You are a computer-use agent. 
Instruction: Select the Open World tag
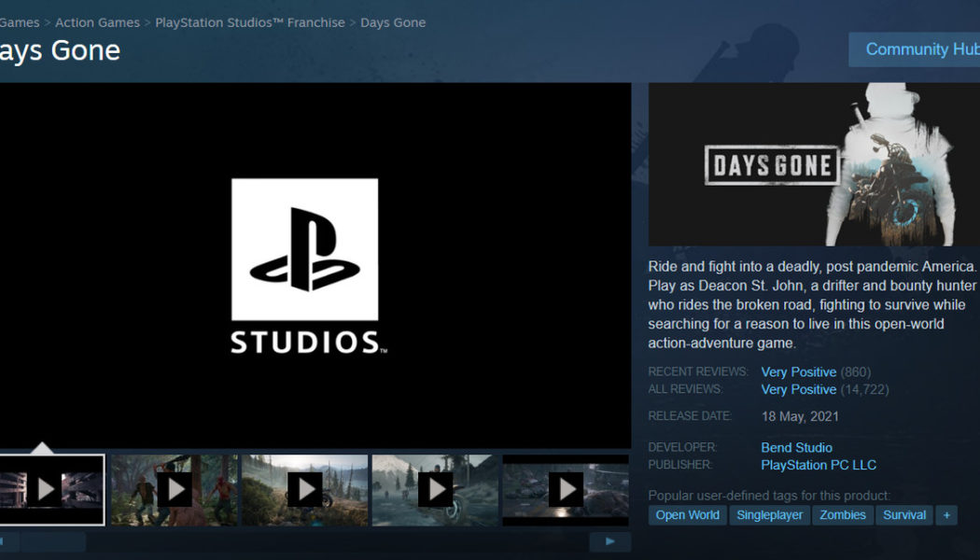687,514
